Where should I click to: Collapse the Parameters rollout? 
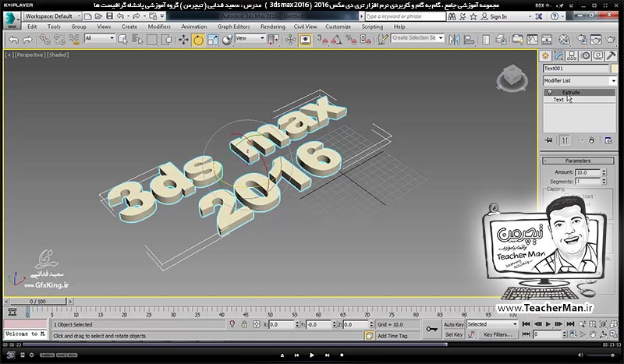point(578,161)
